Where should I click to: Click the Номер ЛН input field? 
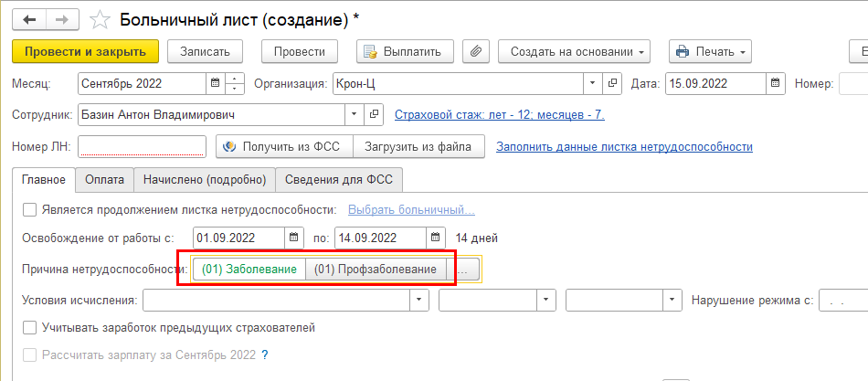142,146
